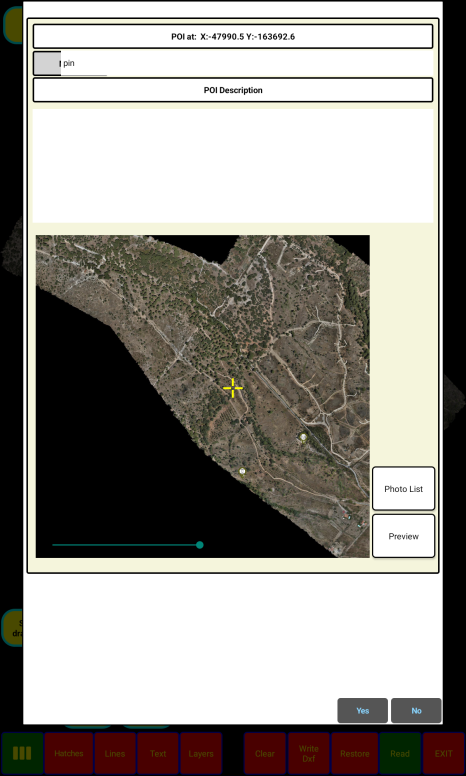Click the POI Description header
This screenshot has height=776, width=466.
[x=233, y=90]
